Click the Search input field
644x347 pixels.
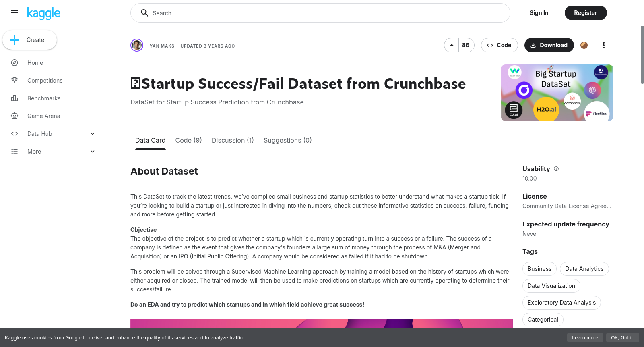[320, 13]
